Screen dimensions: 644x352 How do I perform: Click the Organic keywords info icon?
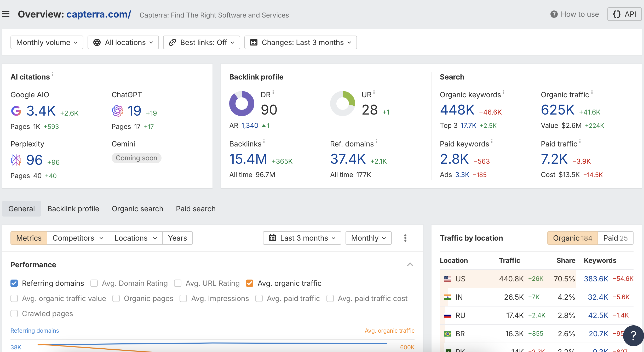tap(504, 92)
